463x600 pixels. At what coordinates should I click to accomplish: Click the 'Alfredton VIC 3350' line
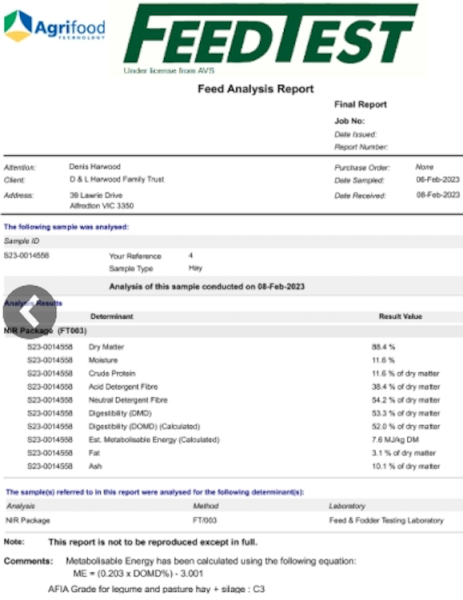102,206
